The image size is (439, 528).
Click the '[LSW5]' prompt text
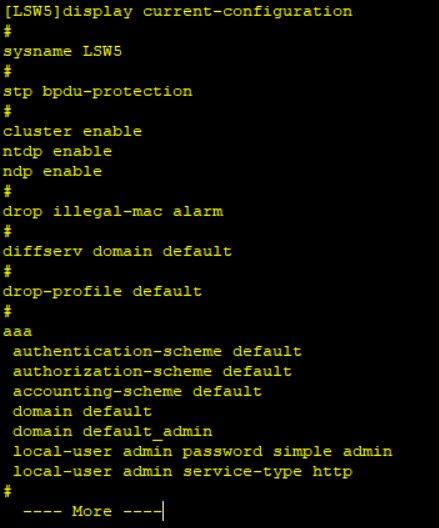tap(32, 12)
